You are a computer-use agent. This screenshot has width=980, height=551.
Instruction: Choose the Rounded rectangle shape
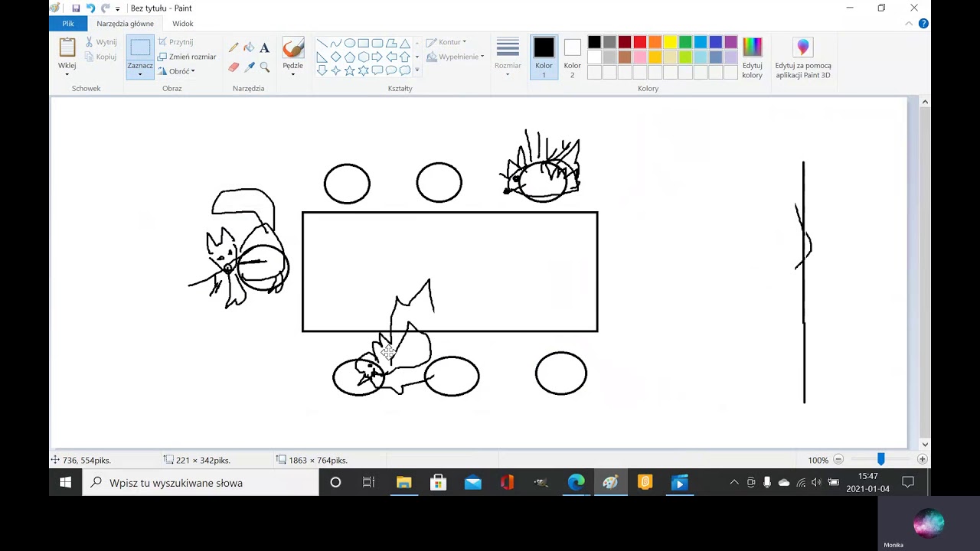click(377, 43)
